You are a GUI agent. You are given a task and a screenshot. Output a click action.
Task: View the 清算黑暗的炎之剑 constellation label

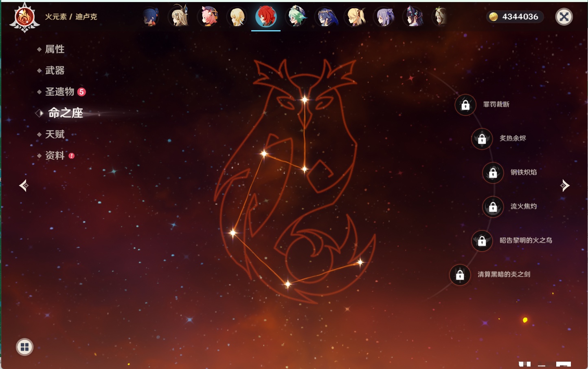[x=504, y=274]
